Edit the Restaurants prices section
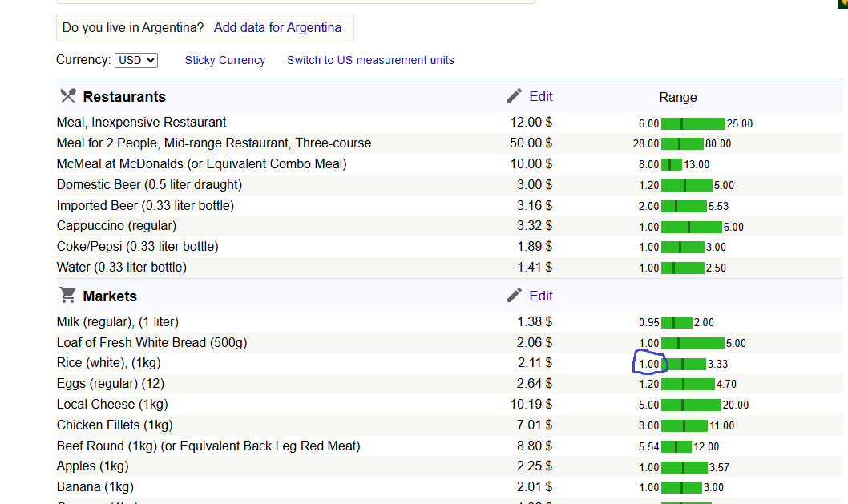Viewport: 848px width, 504px height. [541, 96]
